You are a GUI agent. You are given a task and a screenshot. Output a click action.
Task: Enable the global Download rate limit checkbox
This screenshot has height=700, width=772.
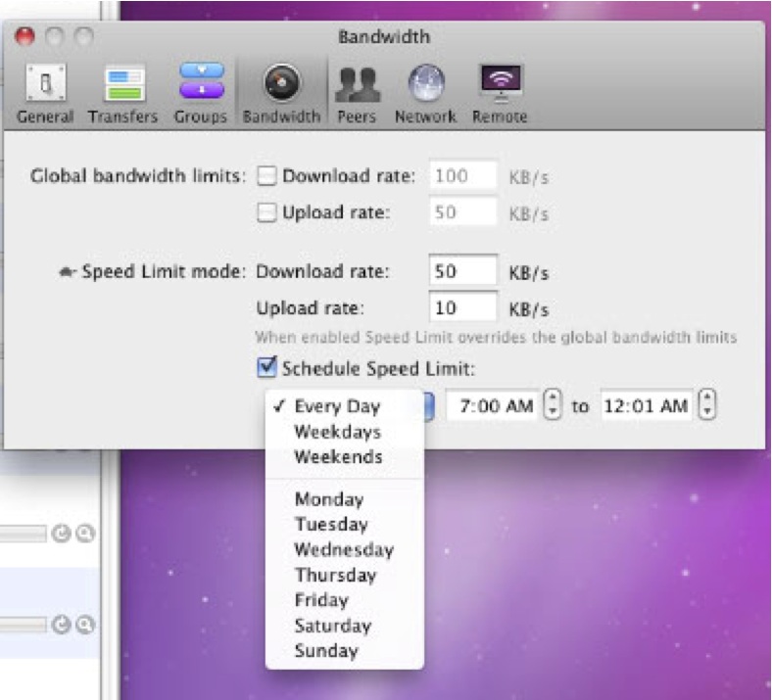[266, 175]
